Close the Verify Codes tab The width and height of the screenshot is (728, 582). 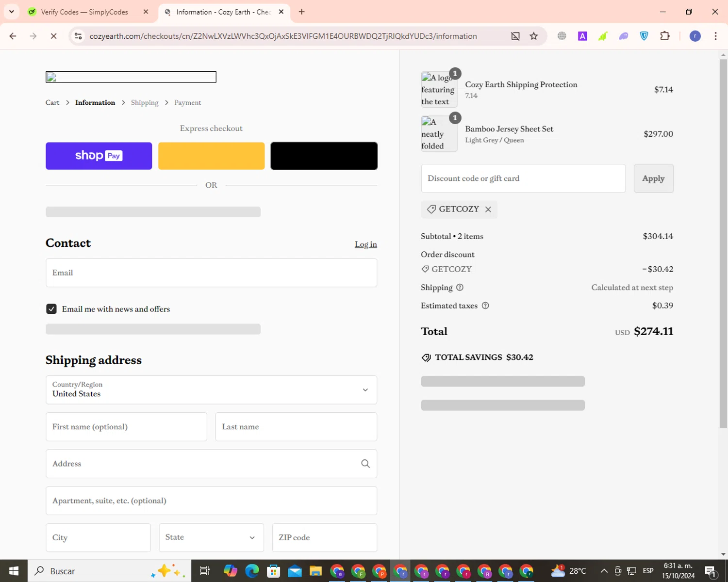pos(146,12)
